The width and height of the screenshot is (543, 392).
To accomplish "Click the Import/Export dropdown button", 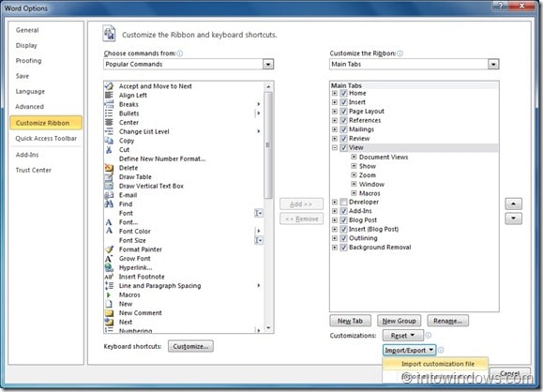I will (x=409, y=350).
